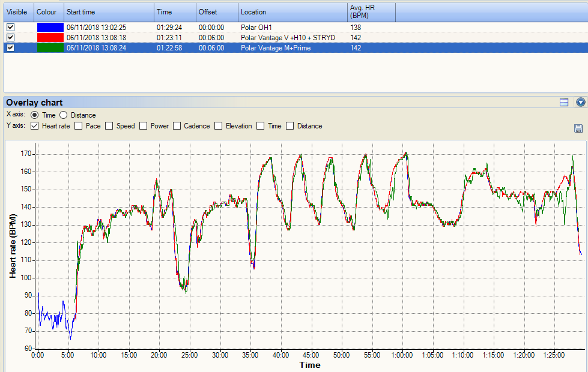The width and height of the screenshot is (588, 372).
Task: Select Time radio button for X axis
Action: [x=35, y=115]
